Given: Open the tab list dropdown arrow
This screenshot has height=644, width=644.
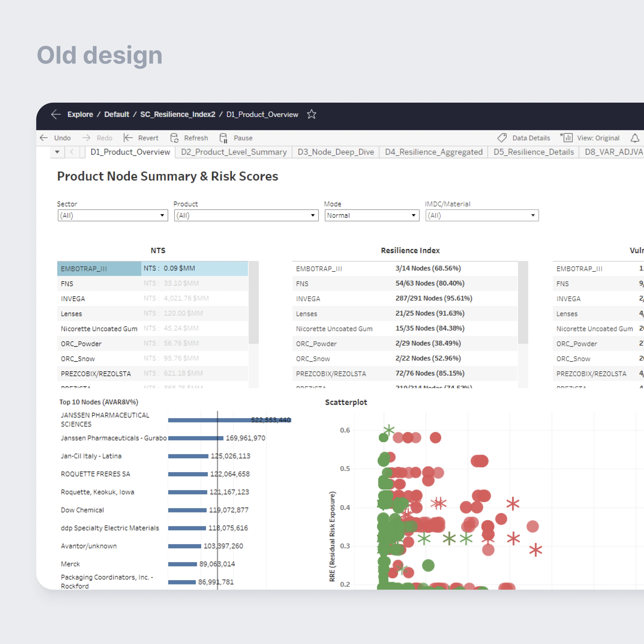Looking at the screenshot, I should (x=57, y=152).
